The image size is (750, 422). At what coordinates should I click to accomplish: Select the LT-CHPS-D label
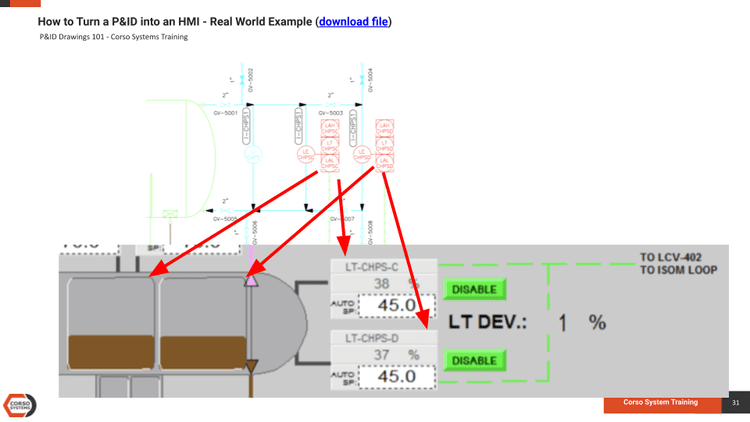(372, 338)
